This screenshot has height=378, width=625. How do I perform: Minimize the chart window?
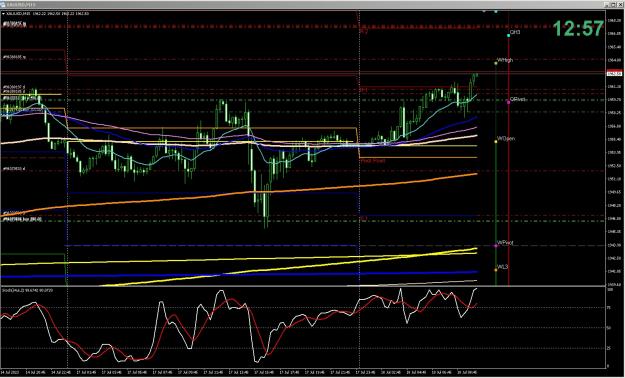[607, 4]
